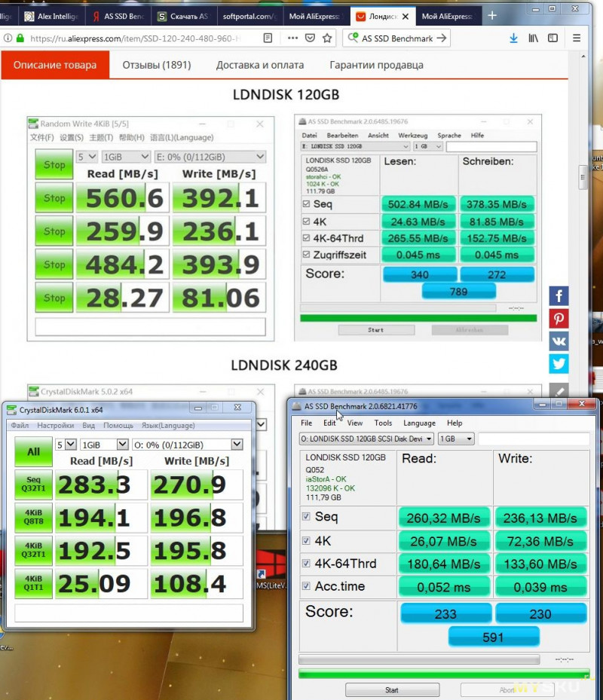Click the green progress bar in AS SSD
Viewport: 603px width, 700px height.
pyautogui.click(x=444, y=674)
